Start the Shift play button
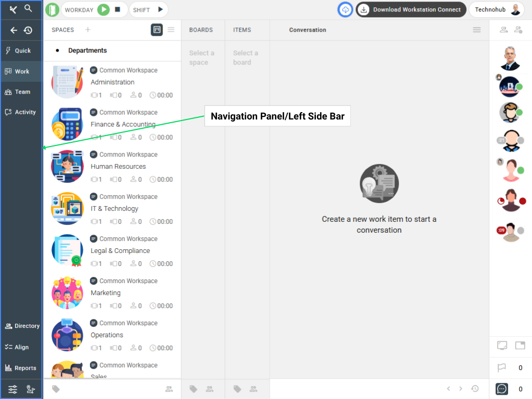The height and width of the screenshot is (399, 532). (160, 9)
